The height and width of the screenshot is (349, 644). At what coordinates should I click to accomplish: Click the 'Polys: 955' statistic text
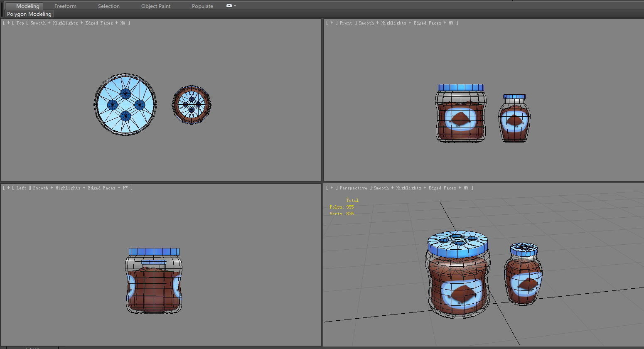point(342,207)
